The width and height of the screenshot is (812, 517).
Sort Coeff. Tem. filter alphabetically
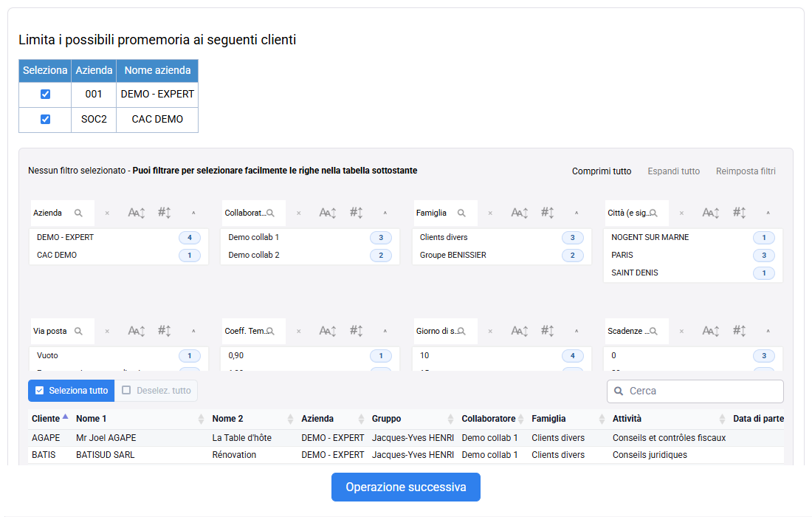(x=328, y=331)
